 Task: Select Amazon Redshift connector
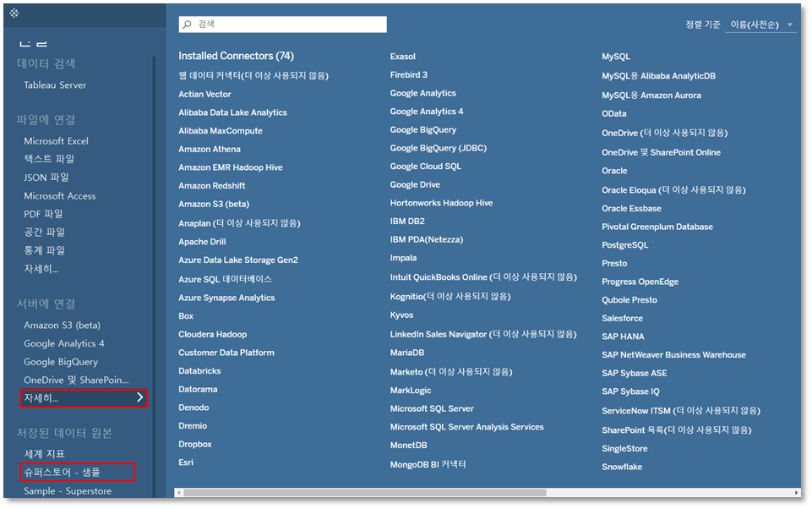coord(212,185)
